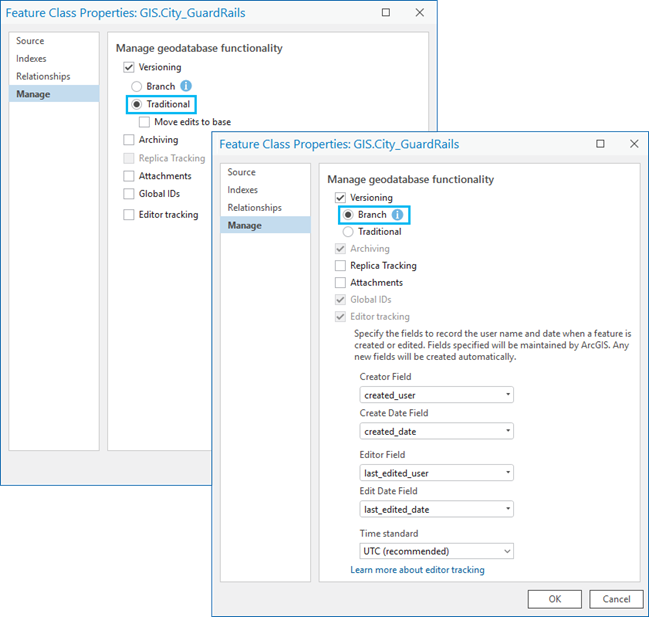Screen dimensions: 649x617
Task: Expand the Create Date Field dropdown
Action: 436,431
